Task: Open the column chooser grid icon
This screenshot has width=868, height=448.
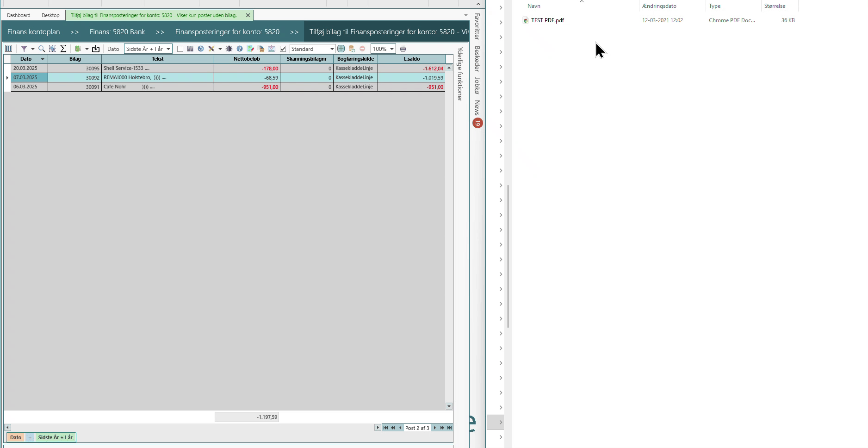Action: point(8,49)
